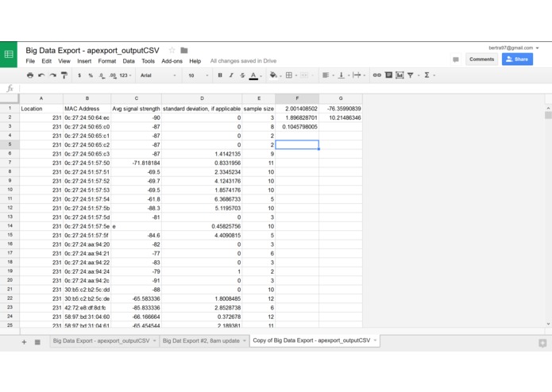The image size is (552, 392).
Task: Open dropdown arrow on Copy of Big Data Export tab
Action: click(375, 340)
